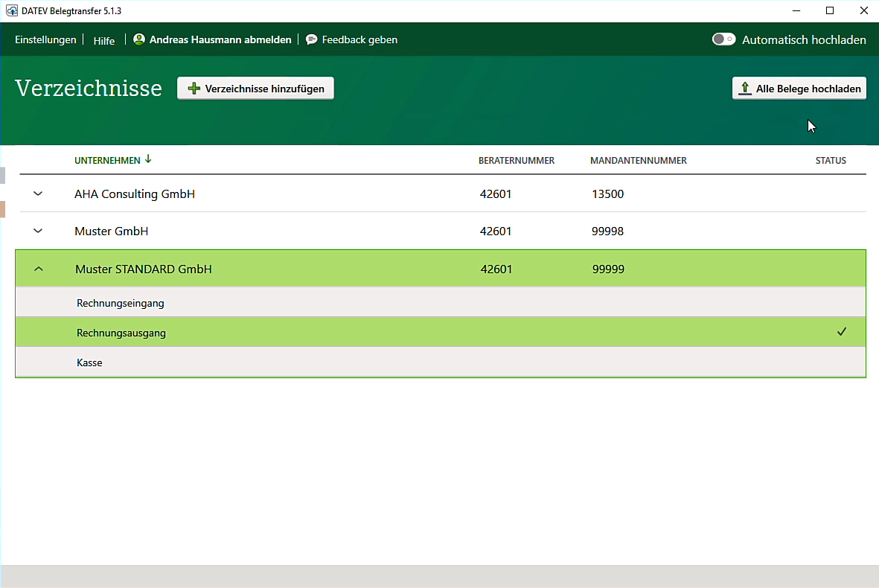The height and width of the screenshot is (588, 879).
Task: Click Mandantennummer 13500
Action: tap(607, 194)
